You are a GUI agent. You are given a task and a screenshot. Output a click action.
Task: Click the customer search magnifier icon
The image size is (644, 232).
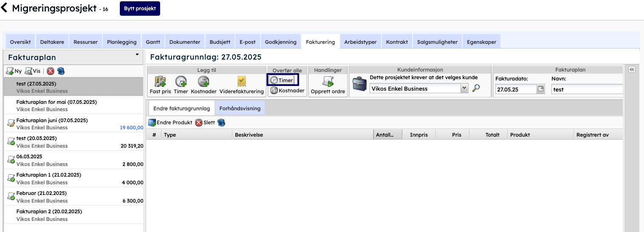(x=476, y=89)
